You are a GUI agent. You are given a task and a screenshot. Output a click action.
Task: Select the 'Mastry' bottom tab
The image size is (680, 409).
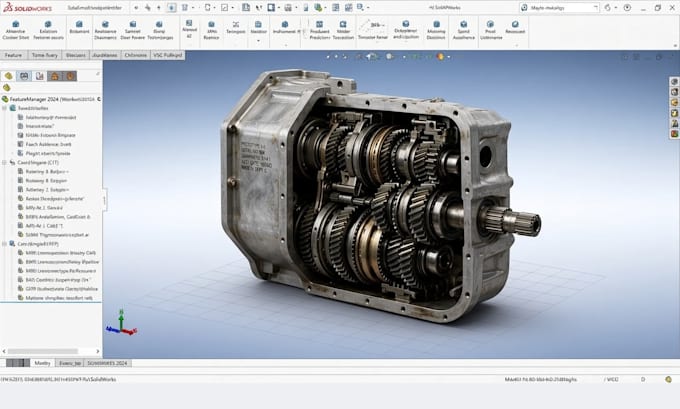click(42, 363)
